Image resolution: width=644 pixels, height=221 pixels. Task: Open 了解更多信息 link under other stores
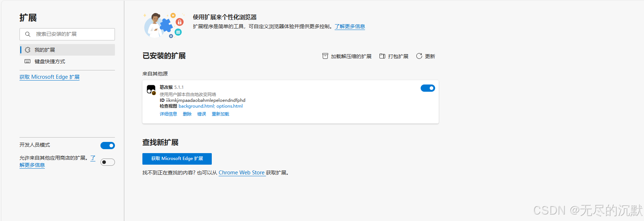[57, 161]
